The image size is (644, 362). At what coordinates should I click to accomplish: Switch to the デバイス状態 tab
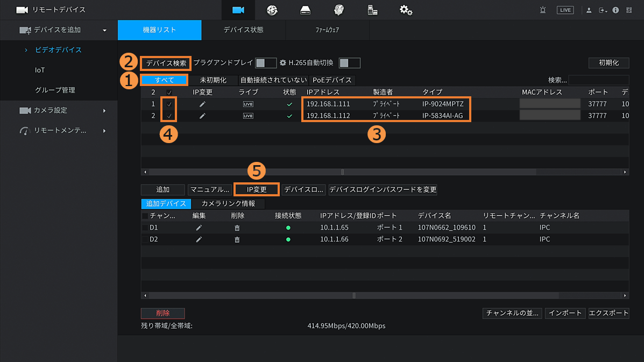[x=243, y=30]
